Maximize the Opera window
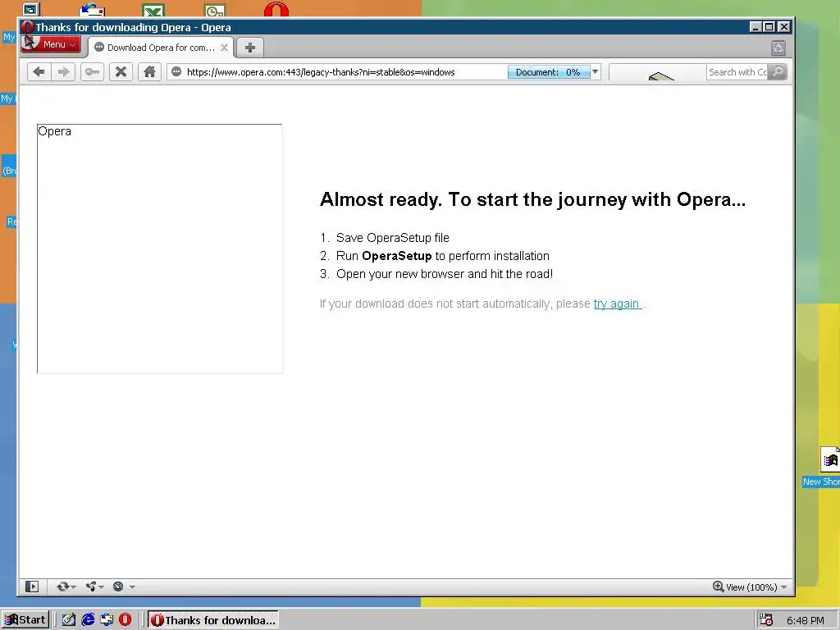840x630 pixels. (x=769, y=27)
